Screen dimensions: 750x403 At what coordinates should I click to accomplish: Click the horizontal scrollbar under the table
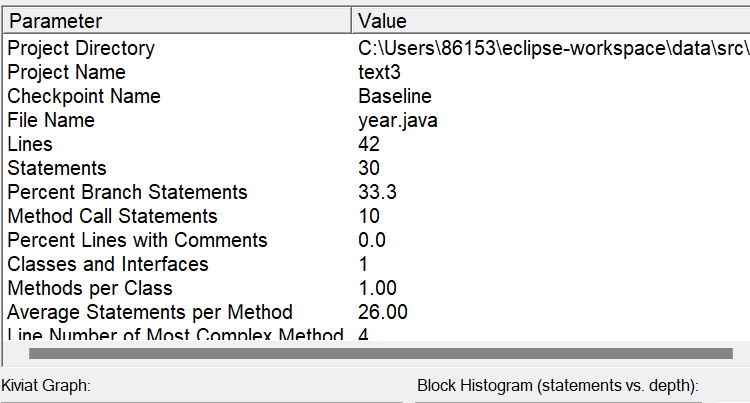(380, 353)
